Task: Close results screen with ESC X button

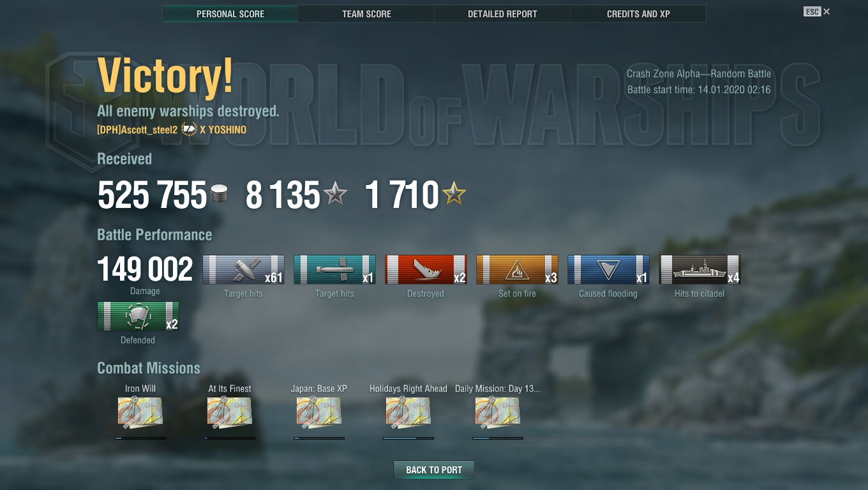Action: (818, 11)
